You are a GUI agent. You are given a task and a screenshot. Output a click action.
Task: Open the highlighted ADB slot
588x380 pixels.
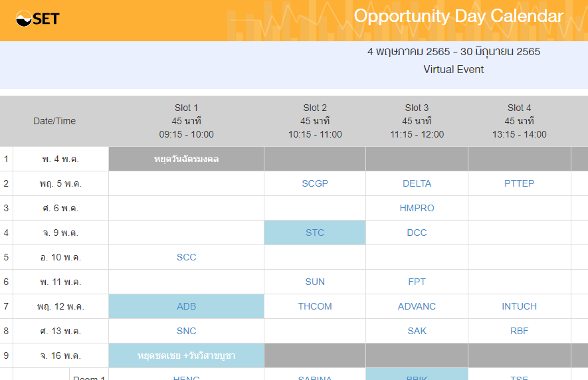(186, 306)
